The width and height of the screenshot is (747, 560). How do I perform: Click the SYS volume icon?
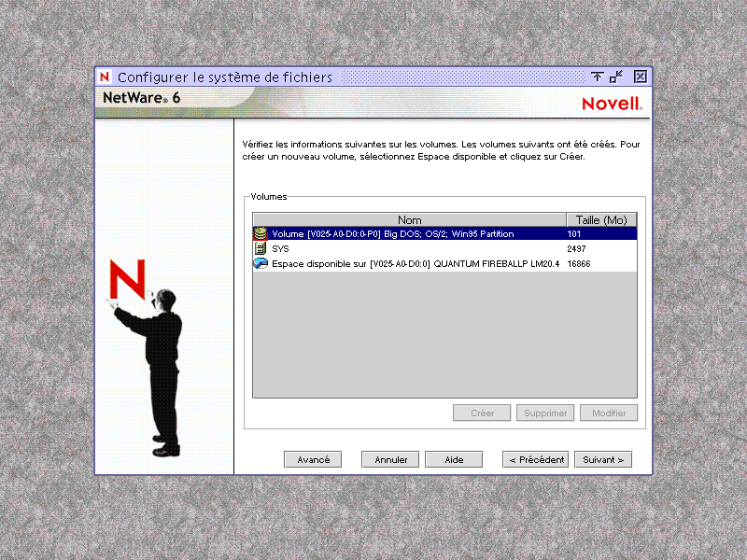pyautogui.click(x=260, y=248)
